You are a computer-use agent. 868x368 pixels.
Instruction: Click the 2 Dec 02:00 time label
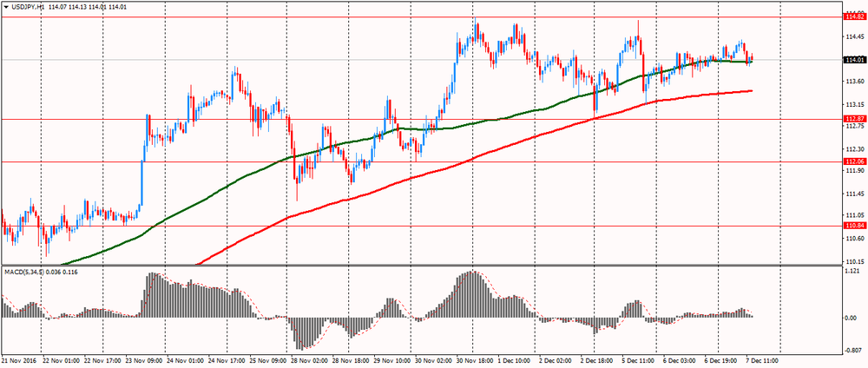pos(557,359)
